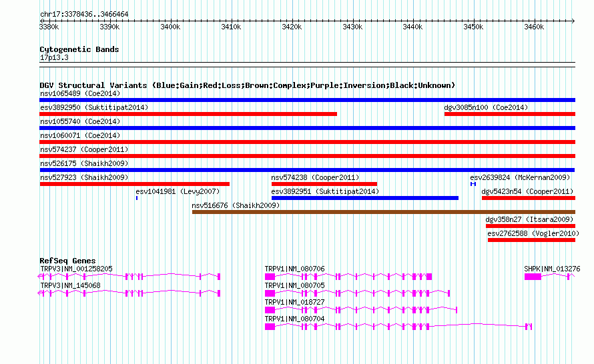Click the 3430k ruler tick label

pyautogui.click(x=352, y=27)
